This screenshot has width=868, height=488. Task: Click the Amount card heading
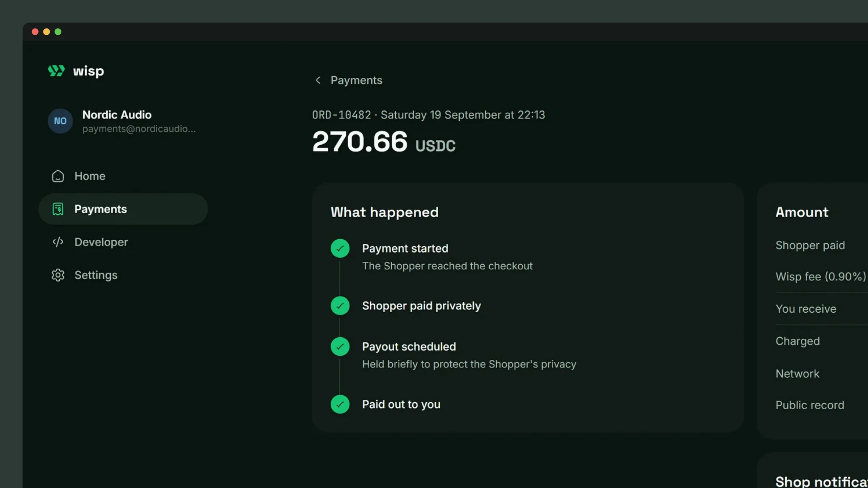[x=802, y=212]
